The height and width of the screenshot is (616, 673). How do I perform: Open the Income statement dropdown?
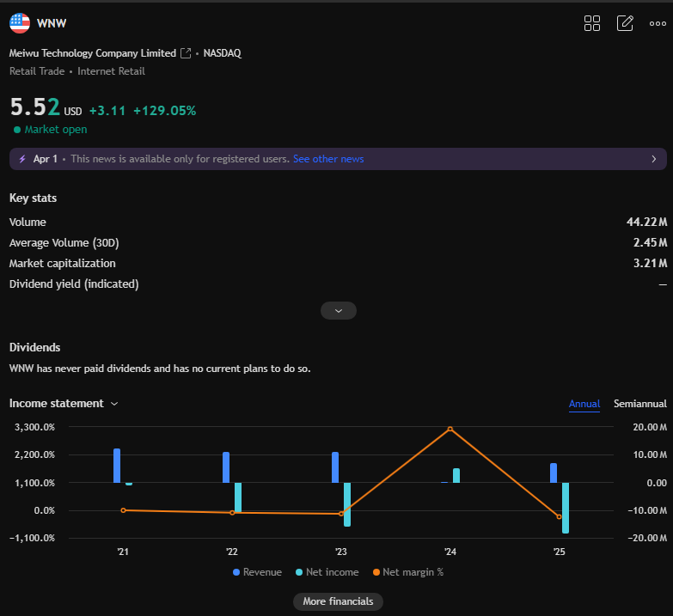click(x=64, y=404)
